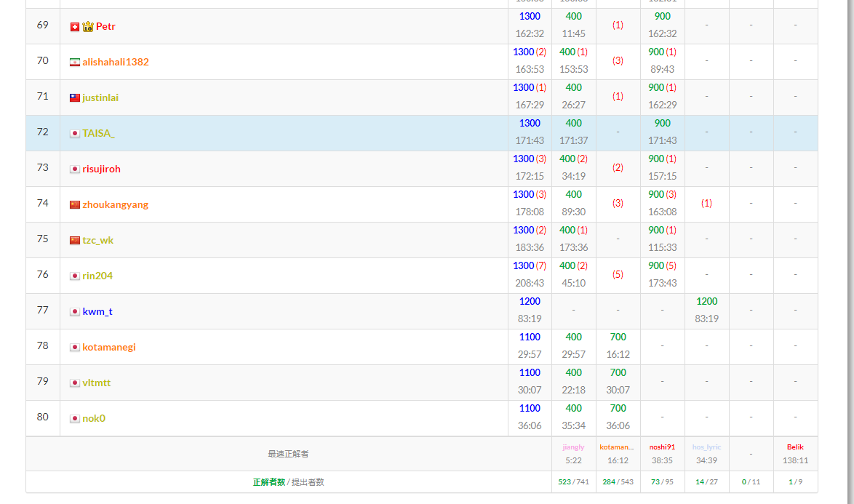Click the '523/741' solver count cell
This screenshot has width=854, height=504.
tap(573, 482)
